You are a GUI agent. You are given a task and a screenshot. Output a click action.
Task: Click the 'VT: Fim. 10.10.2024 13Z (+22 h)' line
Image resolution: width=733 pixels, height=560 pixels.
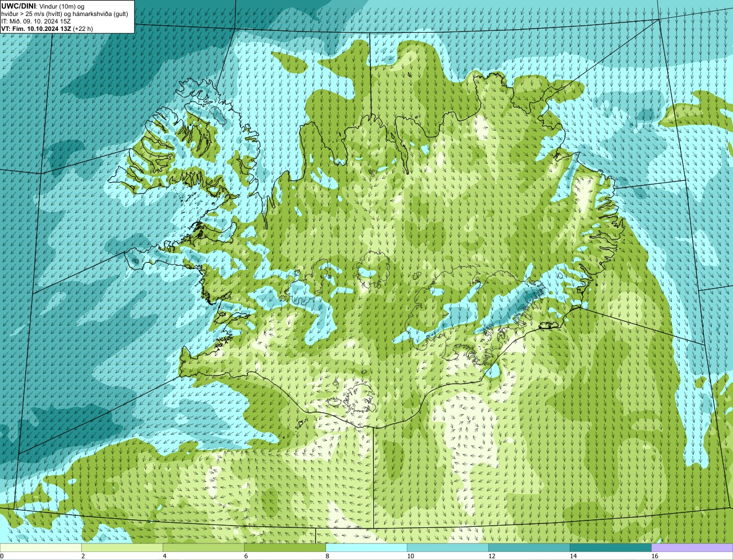point(47,28)
